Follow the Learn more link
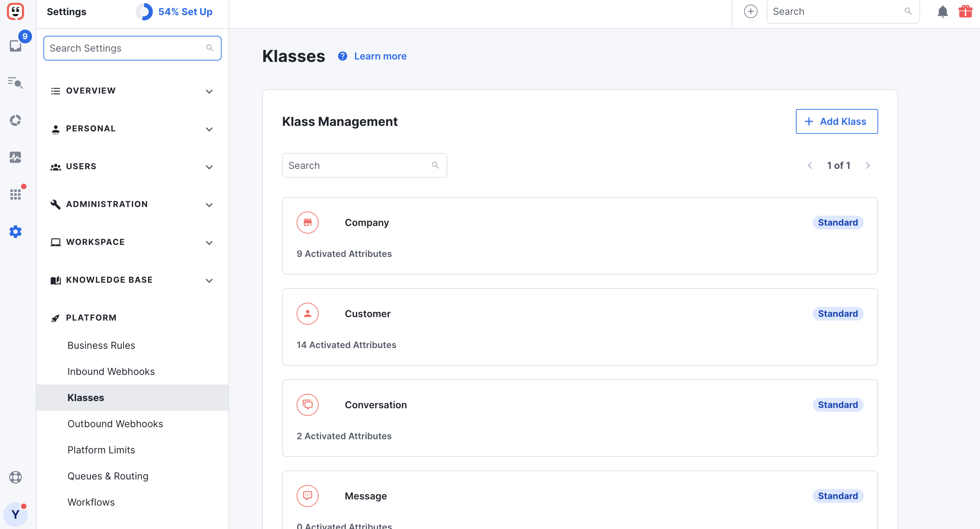The height and width of the screenshot is (529, 980). (x=380, y=56)
